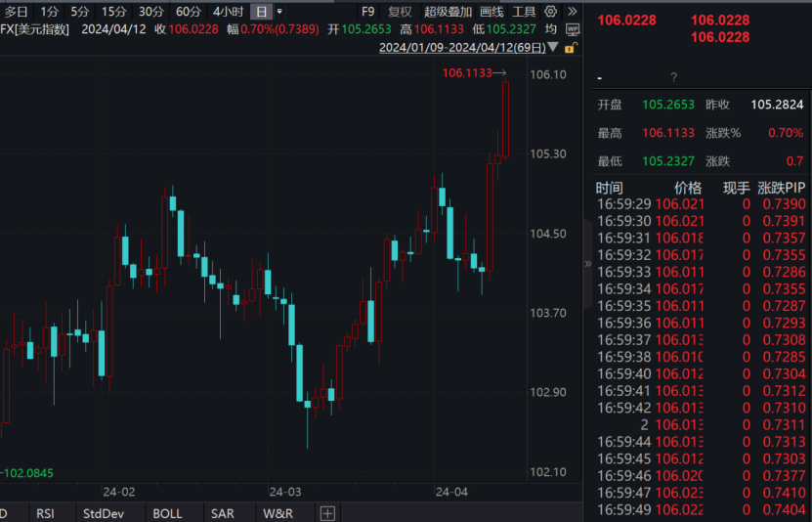Click the WP icon under toolbar
The image size is (812, 522).
574,29
